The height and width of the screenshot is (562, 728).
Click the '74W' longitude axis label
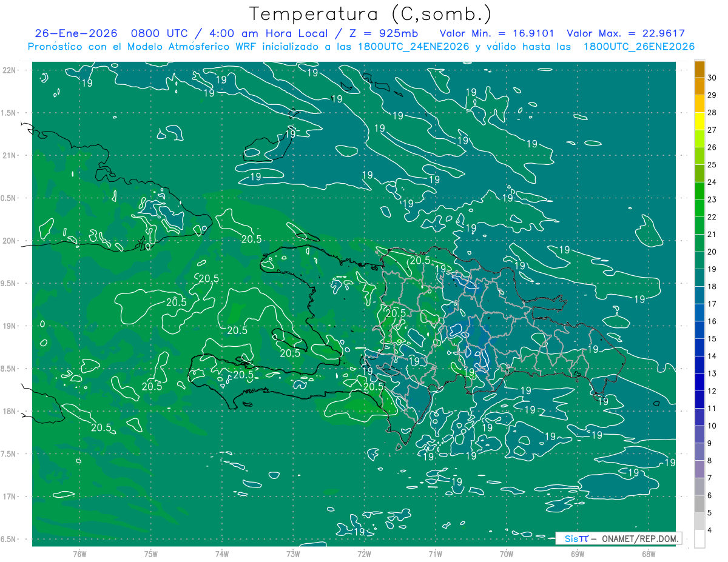222,554
